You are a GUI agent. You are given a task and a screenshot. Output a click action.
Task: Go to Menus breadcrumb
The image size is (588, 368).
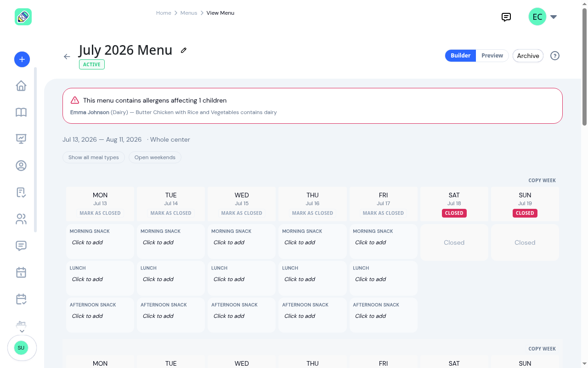click(189, 13)
